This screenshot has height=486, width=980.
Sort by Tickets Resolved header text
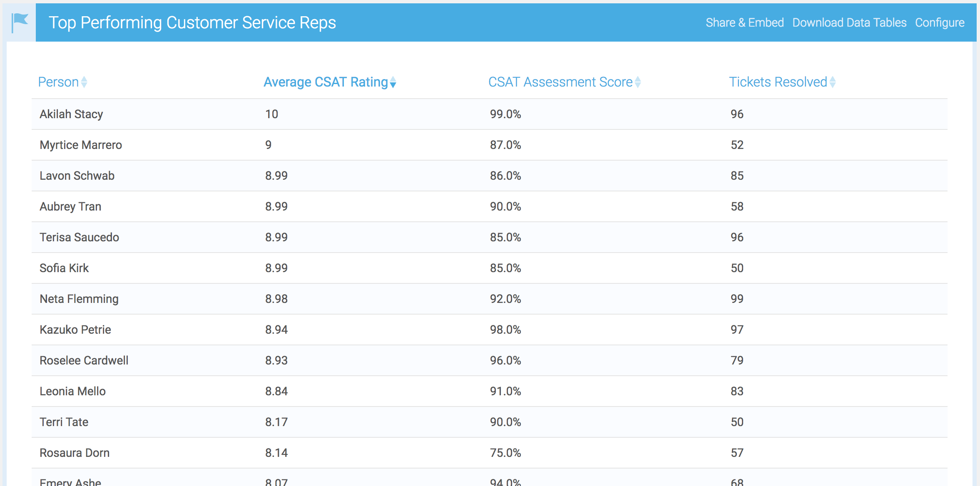click(778, 82)
